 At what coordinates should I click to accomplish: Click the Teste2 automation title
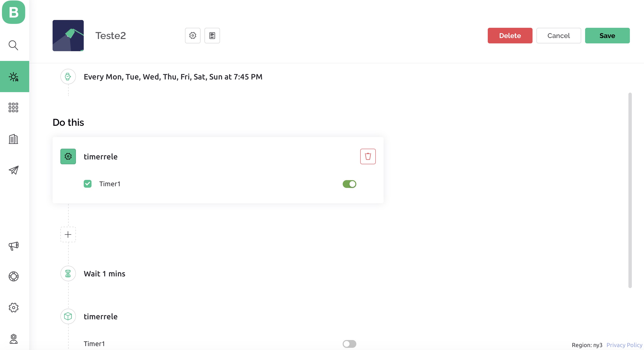pos(110,36)
